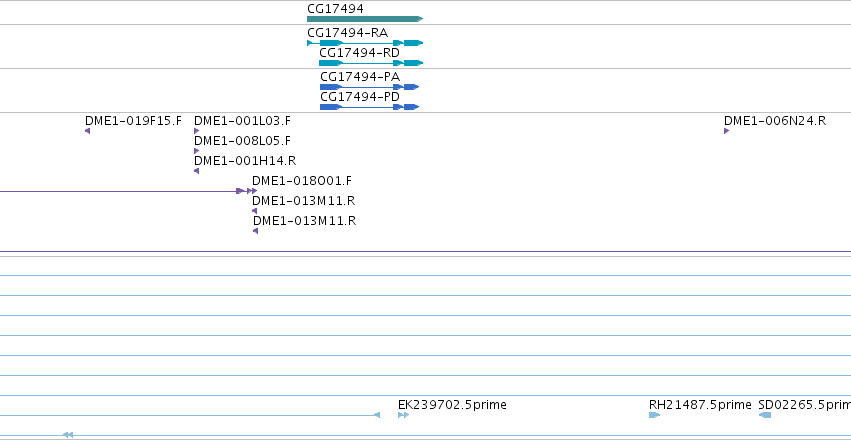Click the CG17494-PD protein label
This screenshot has width=851, height=440.
[360, 97]
